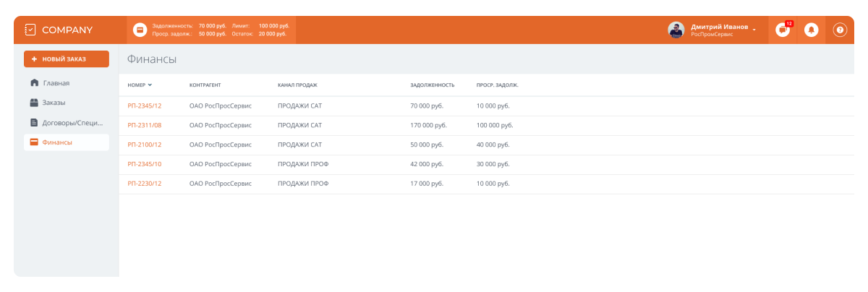Click ПРОДАЖИ ПРОФ in row РП-2230/12
The image size is (868, 292).
pyautogui.click(x=303, y=184)
